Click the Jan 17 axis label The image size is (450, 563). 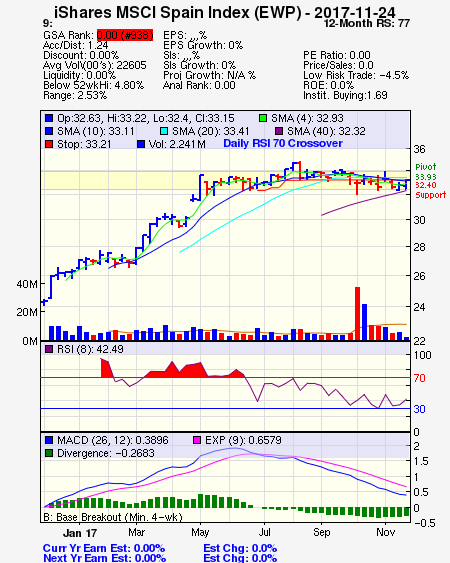point(80,533)
